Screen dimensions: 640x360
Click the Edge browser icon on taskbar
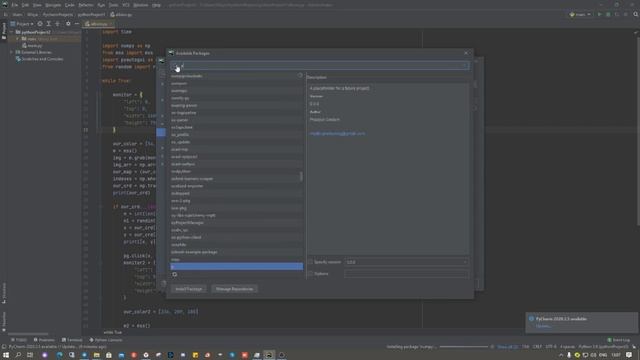pos(59,355)
